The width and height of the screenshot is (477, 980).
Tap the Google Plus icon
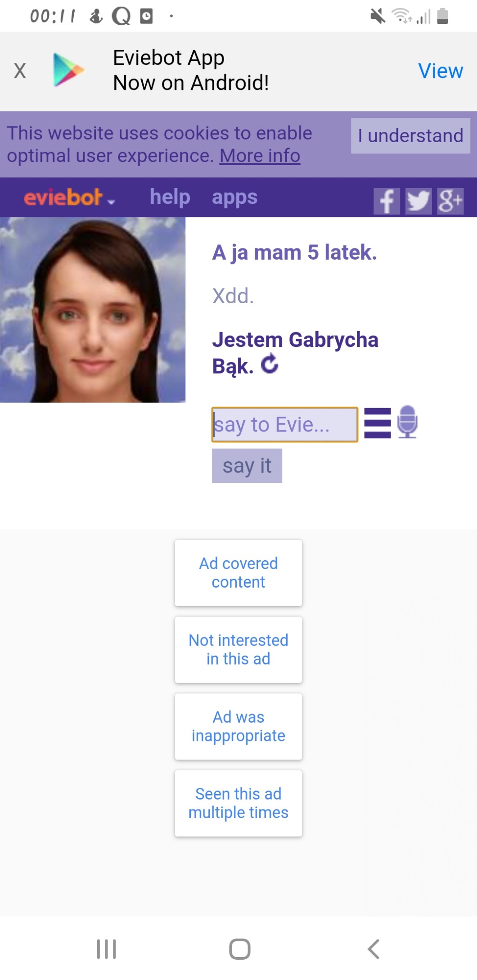tap(450, 201)
